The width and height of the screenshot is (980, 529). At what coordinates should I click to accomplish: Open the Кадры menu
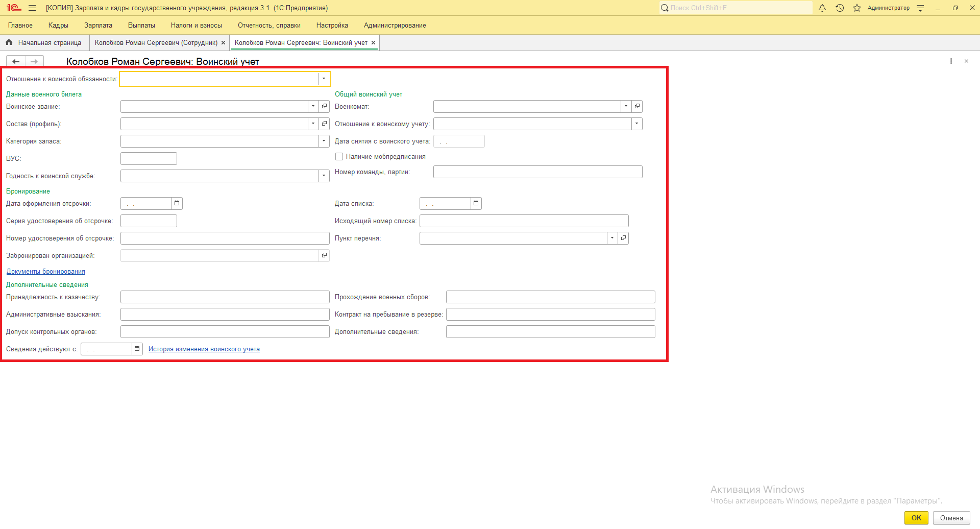(x=58, y=26)
